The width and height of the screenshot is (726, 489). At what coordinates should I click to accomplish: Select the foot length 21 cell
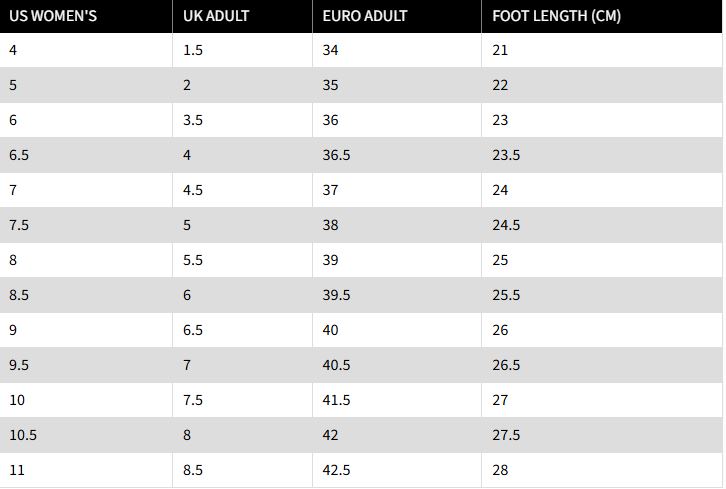point(500,50)
